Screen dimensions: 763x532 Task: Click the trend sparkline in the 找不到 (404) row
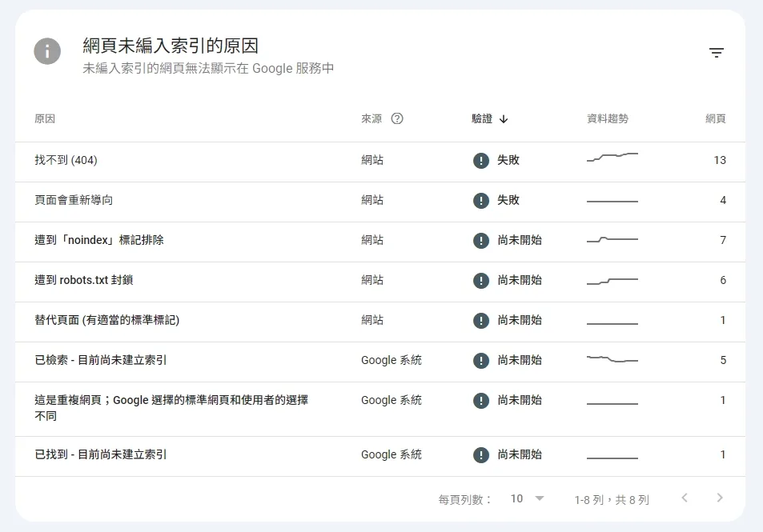pyautogui.click(x=612, y=157)
